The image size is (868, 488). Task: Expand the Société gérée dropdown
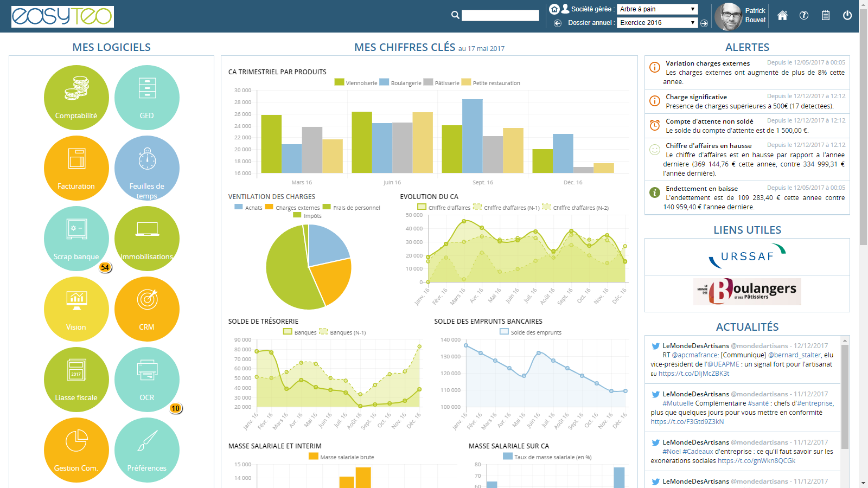click(657, 9)
